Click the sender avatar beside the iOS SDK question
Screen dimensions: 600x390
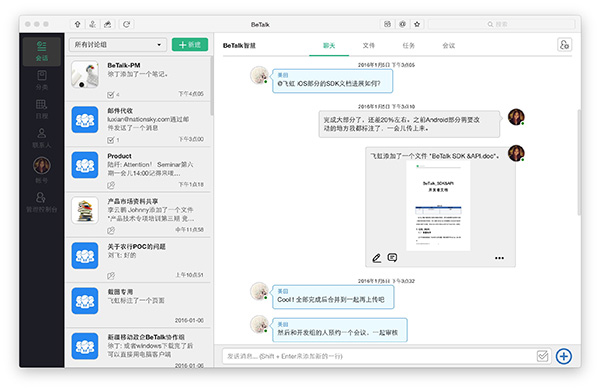[259, 75]
